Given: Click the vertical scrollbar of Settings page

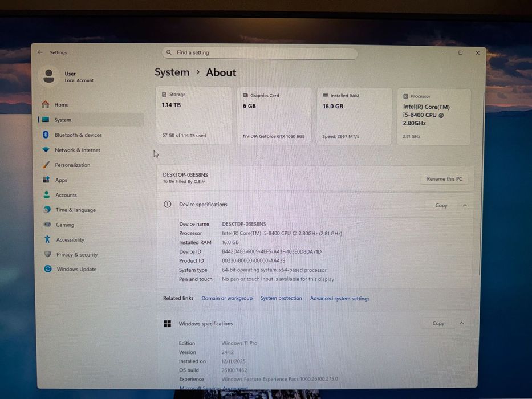Looking at the screenshot, I should tap(481, 183).
